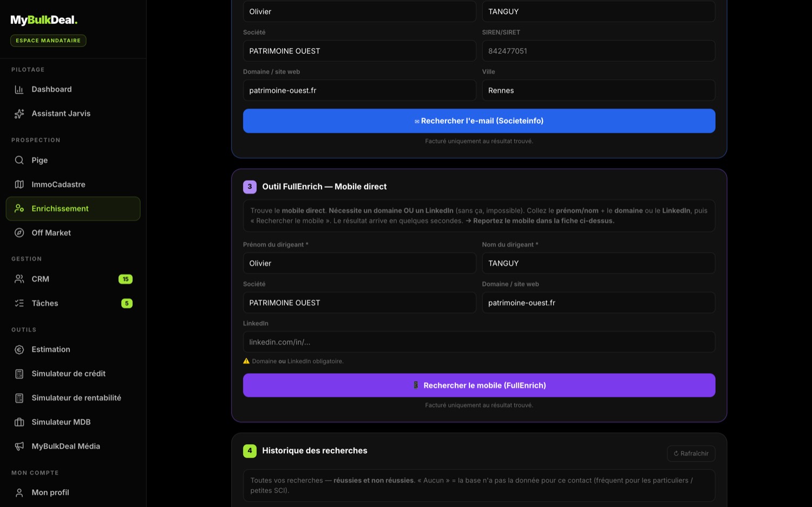Click the Simulateur de crédit calculator icon
Viewport: 812px width, 507px height.
pyautogui.click(x=19, y=374)
